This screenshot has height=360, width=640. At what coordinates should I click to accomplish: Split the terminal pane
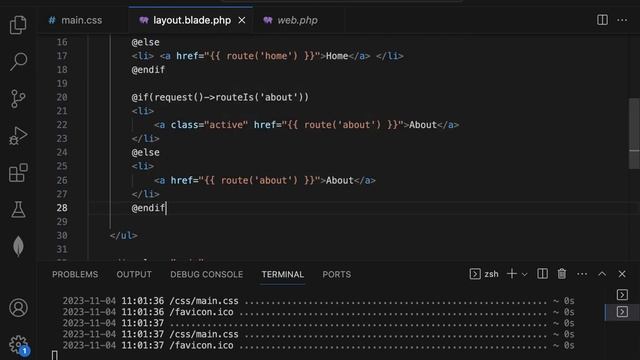(x=542, y=274)
